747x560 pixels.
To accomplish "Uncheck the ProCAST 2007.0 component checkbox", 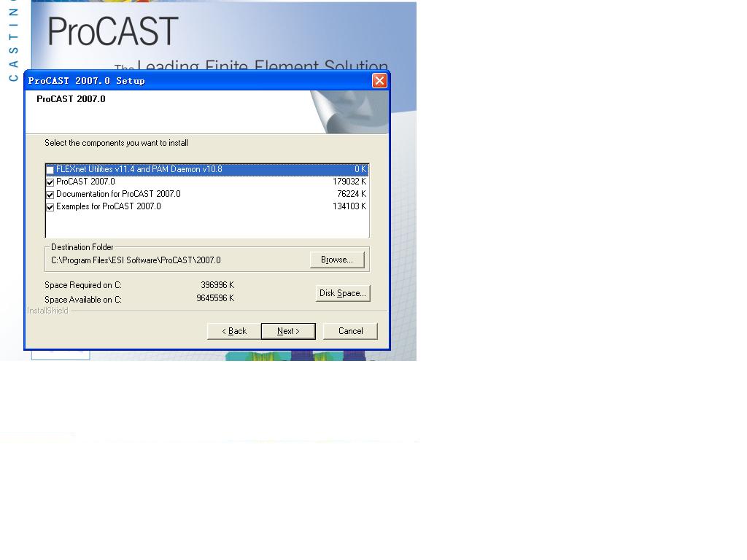I will coord(50,182).
